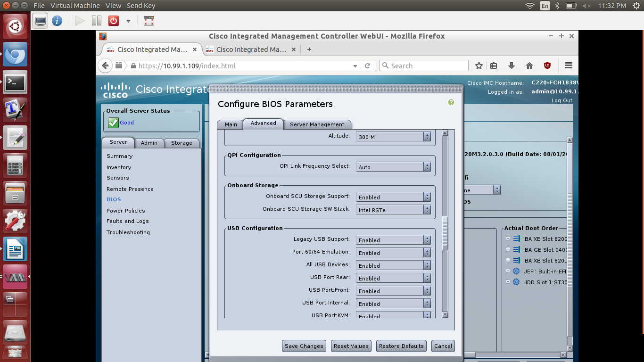Open Wi-Fi network indicator
The image size is (644, 362).
click(x=530, y=6)
